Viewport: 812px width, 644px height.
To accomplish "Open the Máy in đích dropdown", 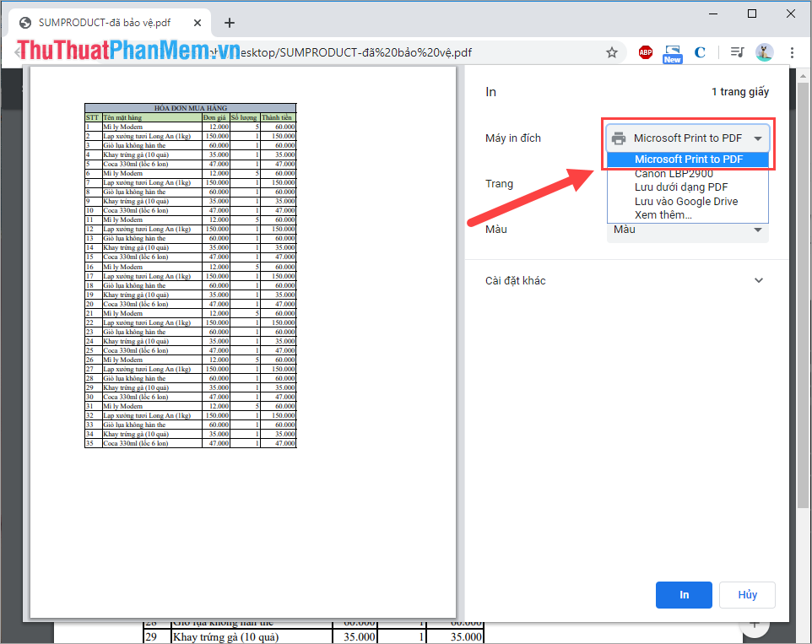I will [x=688, y=138].
